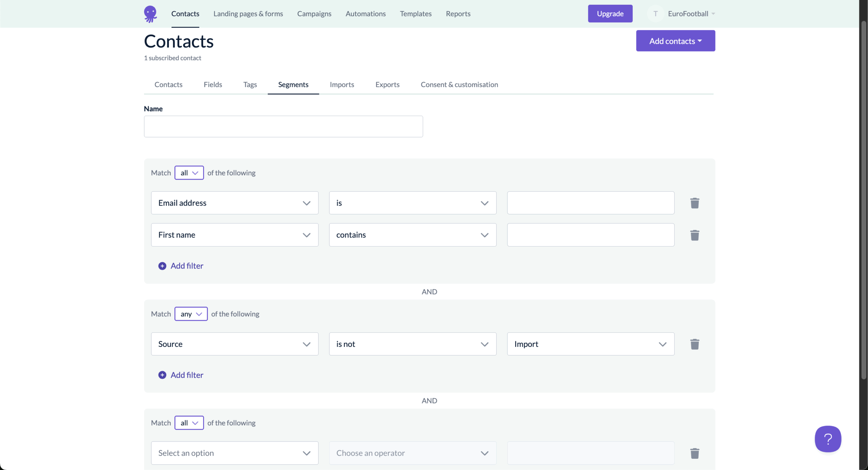Viewport: 868px width, 470px height.
Task: Switch to the Fields tab
Action: 213,84
